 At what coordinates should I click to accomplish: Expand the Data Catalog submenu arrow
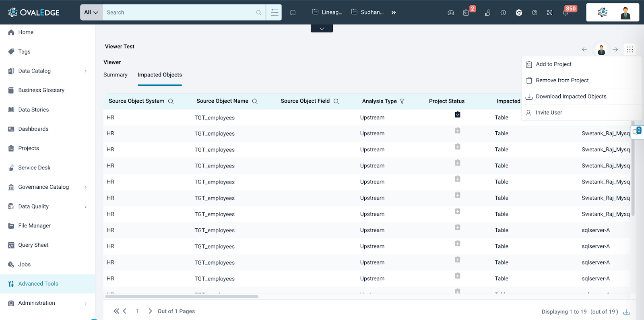click(85, 71)
